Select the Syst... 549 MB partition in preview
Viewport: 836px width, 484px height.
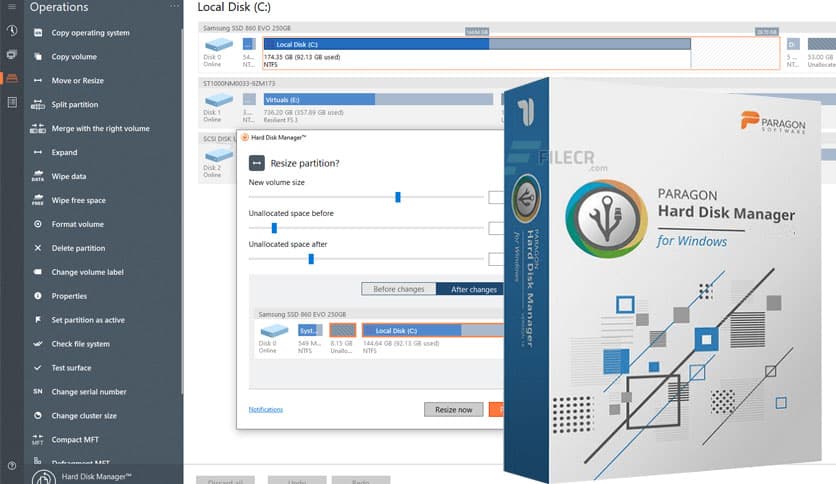click(310, 330)
